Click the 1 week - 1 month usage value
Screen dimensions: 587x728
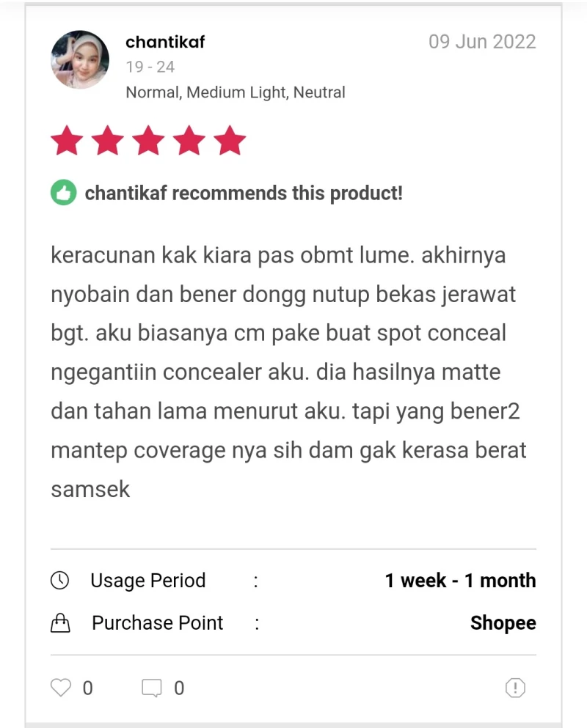pyautogui.click(x=461, y=581)
